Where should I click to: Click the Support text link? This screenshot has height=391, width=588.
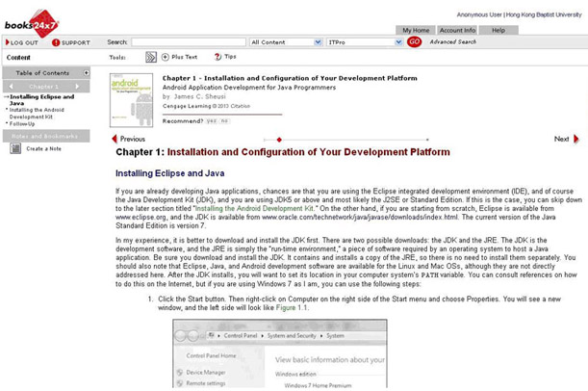(x=75, y=42)
